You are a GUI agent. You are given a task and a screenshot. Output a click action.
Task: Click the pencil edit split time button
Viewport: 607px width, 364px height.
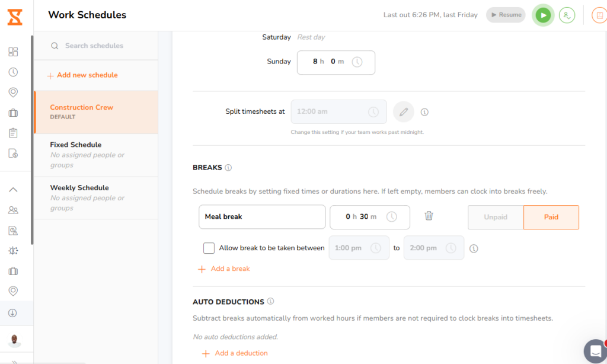point(403,112)
